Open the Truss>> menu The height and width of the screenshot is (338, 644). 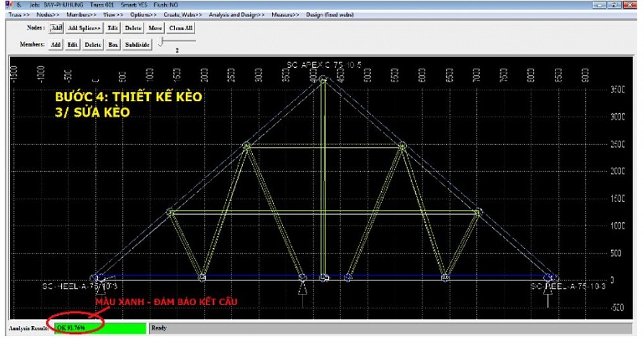pos(18,13)
